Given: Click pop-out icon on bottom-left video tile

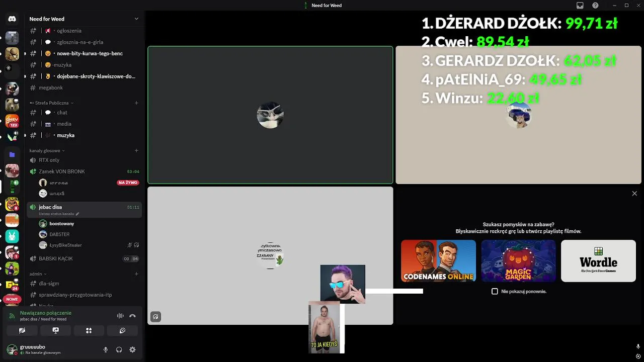Looking at the screenshot, I should (155, 317).
